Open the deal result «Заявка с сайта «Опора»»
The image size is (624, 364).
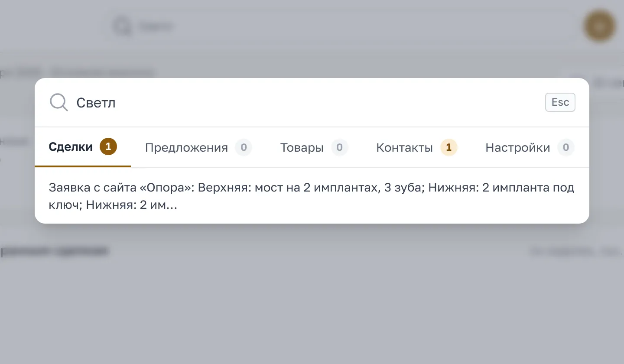point(312,196)
